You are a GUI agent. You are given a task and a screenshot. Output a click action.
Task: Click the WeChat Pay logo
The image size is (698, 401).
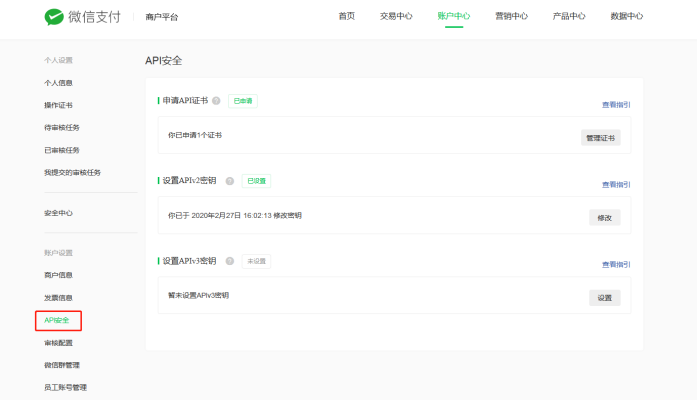[83, 17]
